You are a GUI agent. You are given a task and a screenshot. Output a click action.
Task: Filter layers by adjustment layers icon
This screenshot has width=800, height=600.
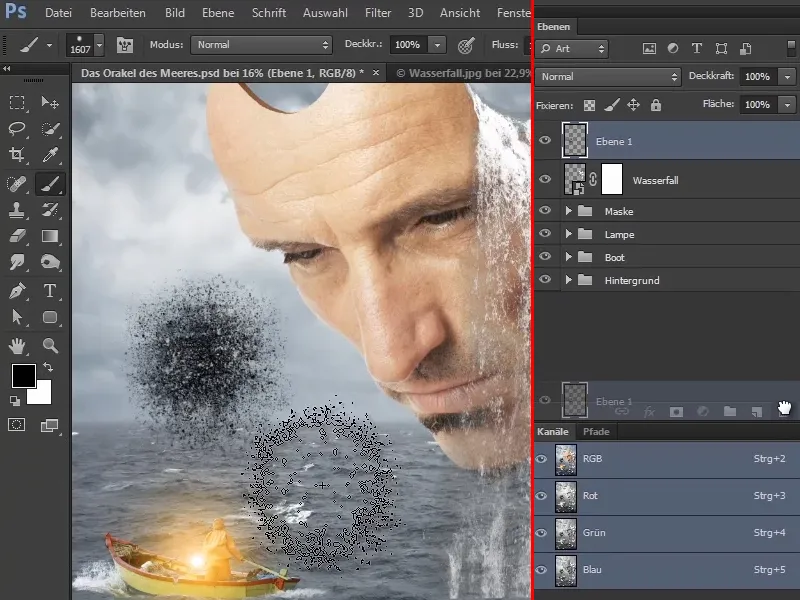pyautogui.click(x=673, y=48)
